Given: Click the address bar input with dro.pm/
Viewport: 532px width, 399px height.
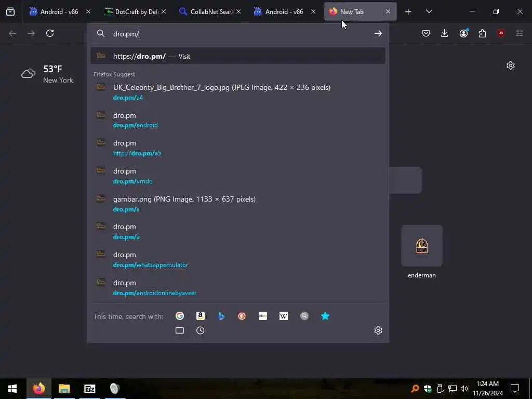Looking at the screenshot, I should pos(237,34).
